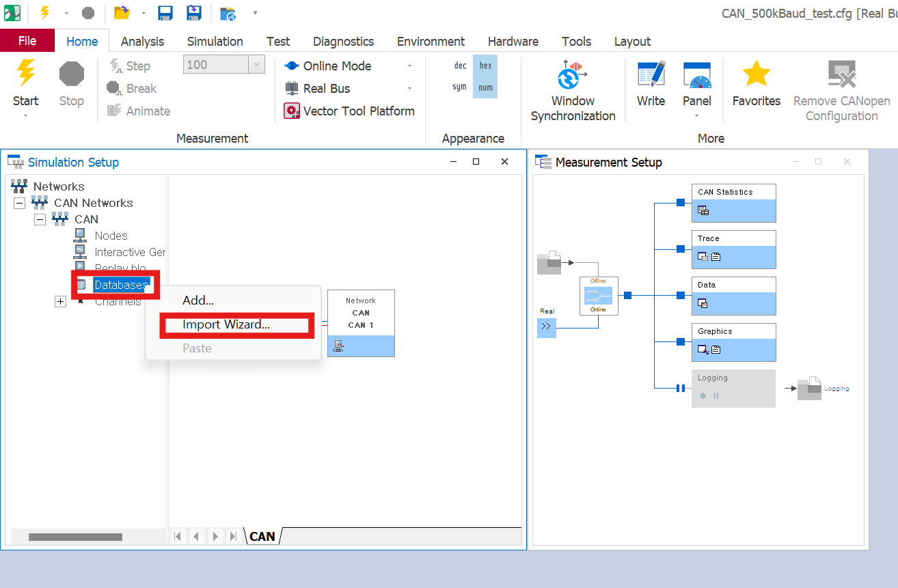
Task: Click the Logging file icon at right of Measurement Setup
Action: click(809, 388)
